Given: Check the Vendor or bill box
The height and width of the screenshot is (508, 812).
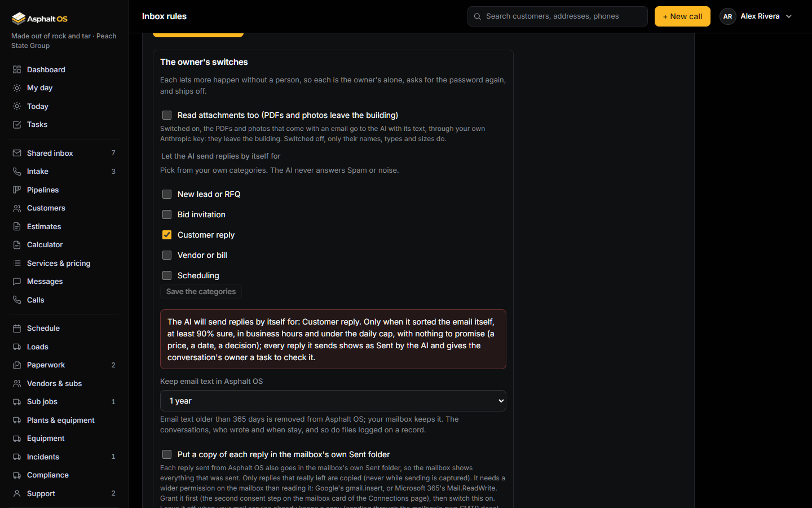Looking at the screenshot, I should [167, 255].
